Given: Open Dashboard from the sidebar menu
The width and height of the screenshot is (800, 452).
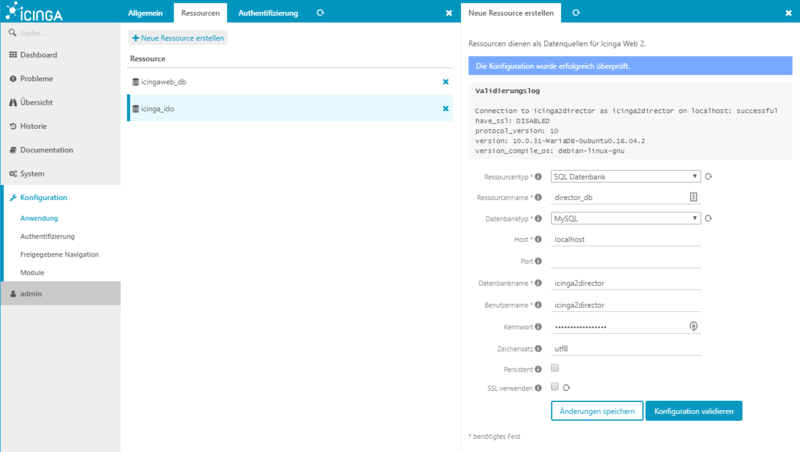Looking at the screenshot, I should coord(38,55).
